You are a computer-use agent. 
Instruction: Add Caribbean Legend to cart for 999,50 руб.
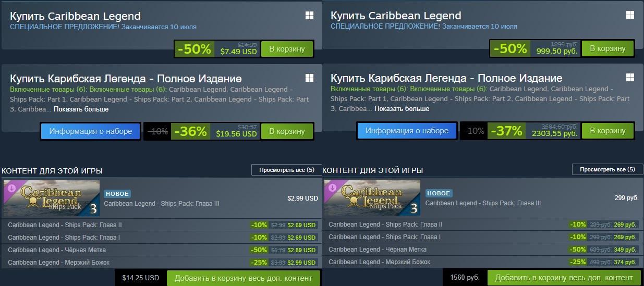(607, 48)
